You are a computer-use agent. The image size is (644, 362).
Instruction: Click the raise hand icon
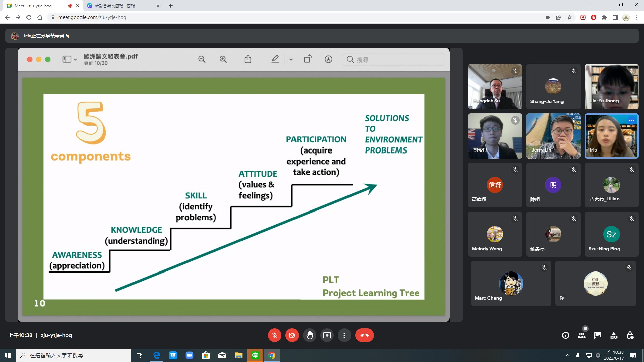309,335
